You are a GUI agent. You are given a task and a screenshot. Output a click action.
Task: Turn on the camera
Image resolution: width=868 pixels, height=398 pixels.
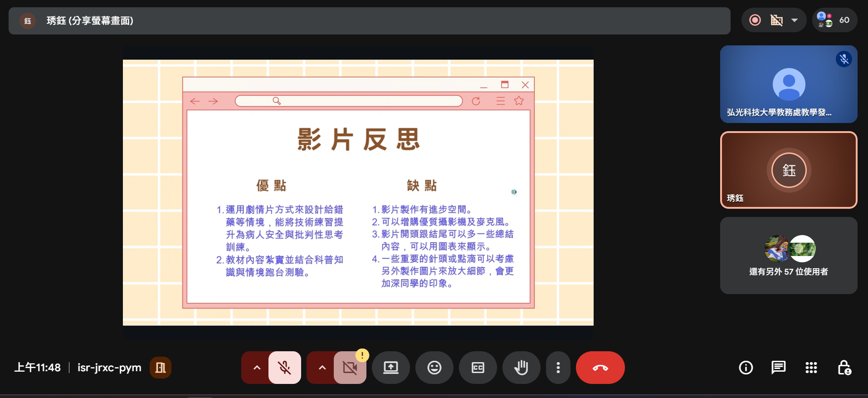[350, 368]
